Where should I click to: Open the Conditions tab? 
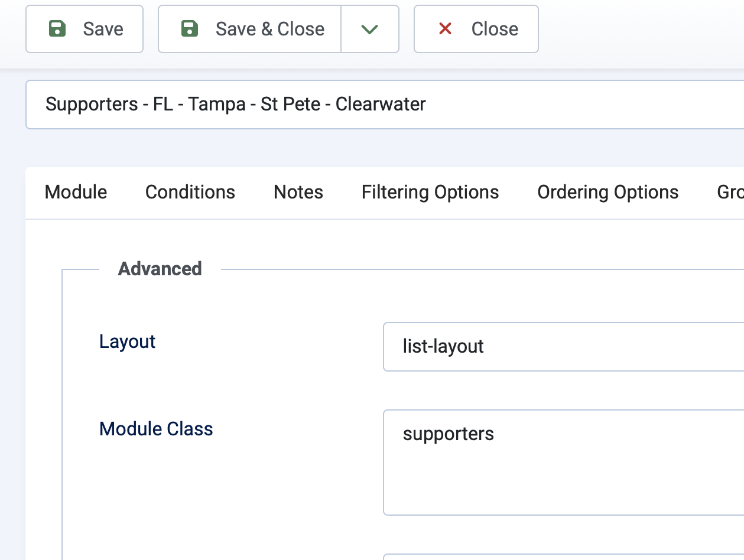tap(190, 192)
